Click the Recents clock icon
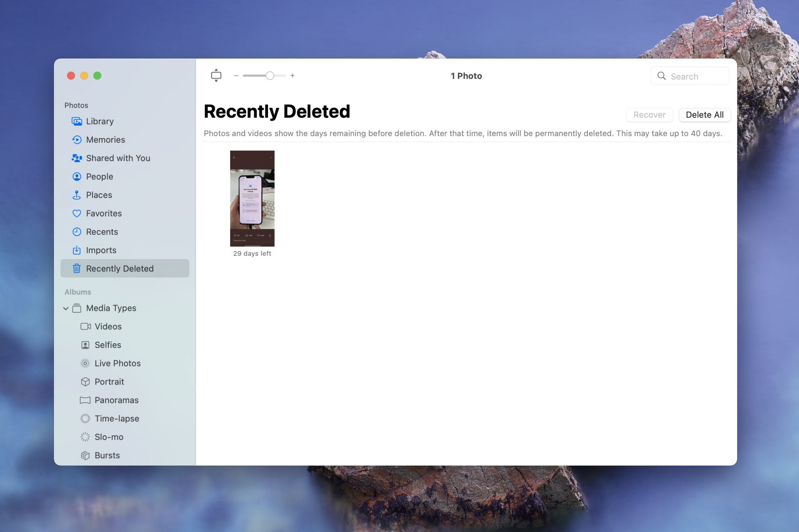 coord(77,232)
